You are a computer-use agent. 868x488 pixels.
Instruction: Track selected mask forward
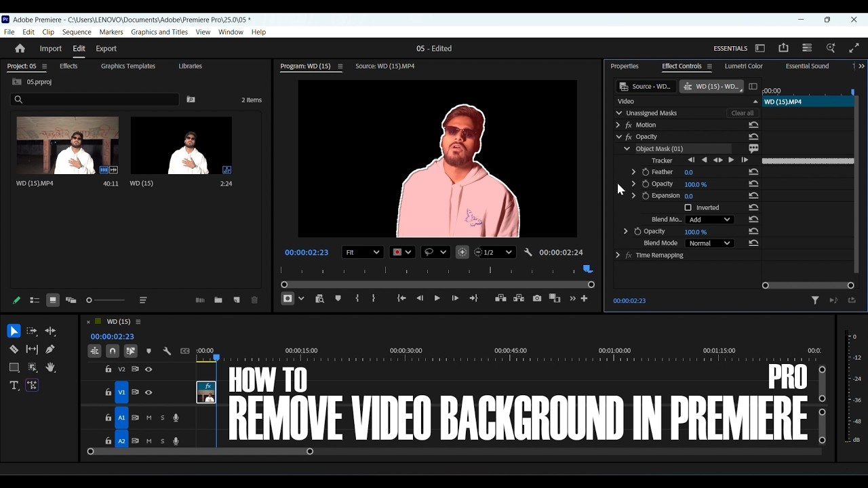coord(731,160)
